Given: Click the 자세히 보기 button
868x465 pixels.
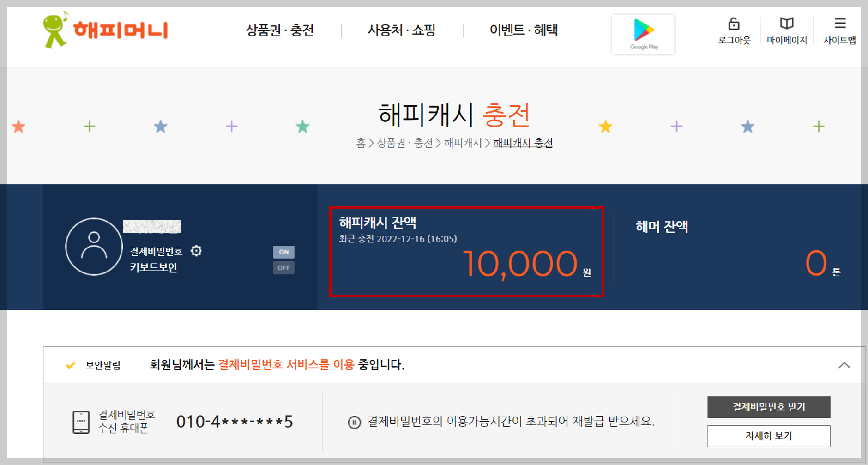Looking at the screenshot, I should click(x=768, y=435).
